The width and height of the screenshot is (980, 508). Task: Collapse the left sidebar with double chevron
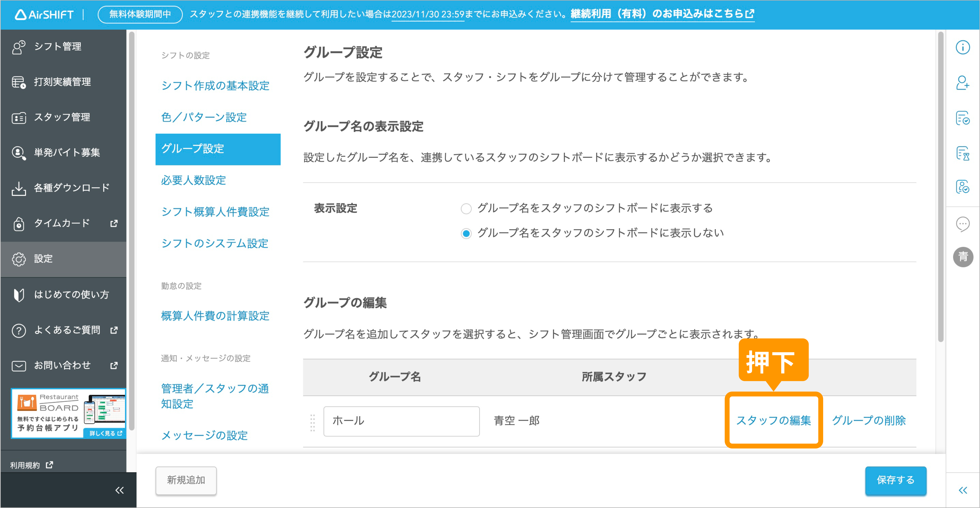pyautogui.click(x=119, y=490)
